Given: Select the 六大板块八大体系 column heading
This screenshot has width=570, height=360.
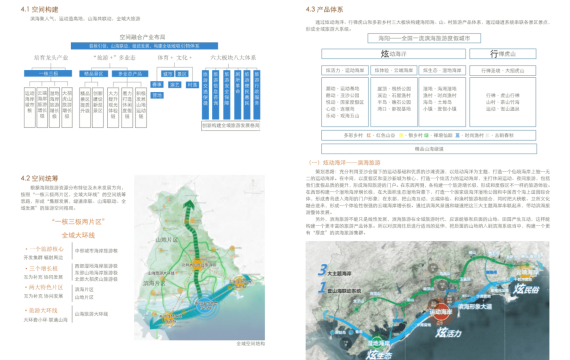Looking at the screenshot, I should [x=233, y=57].
